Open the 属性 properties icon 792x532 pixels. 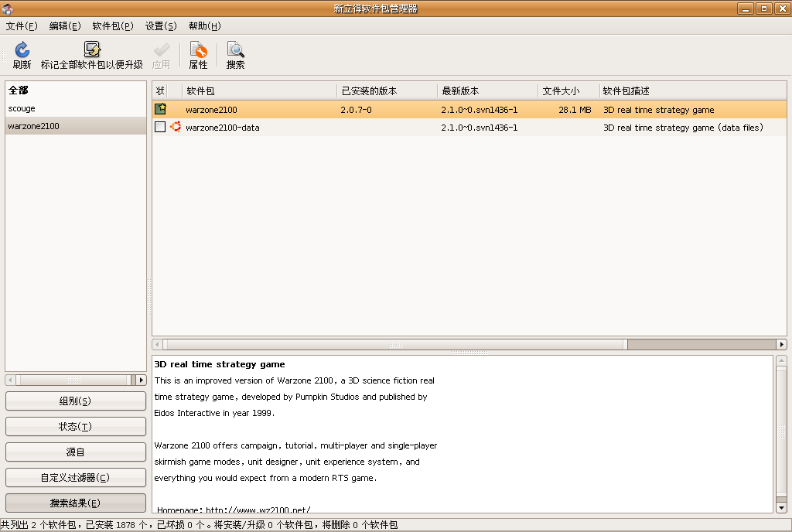coord(198,49)
